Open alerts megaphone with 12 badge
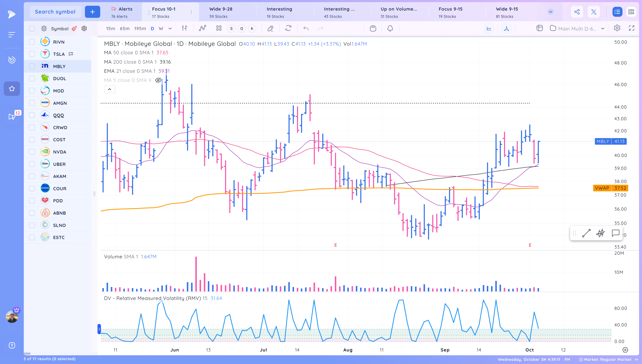 (12, 116)
